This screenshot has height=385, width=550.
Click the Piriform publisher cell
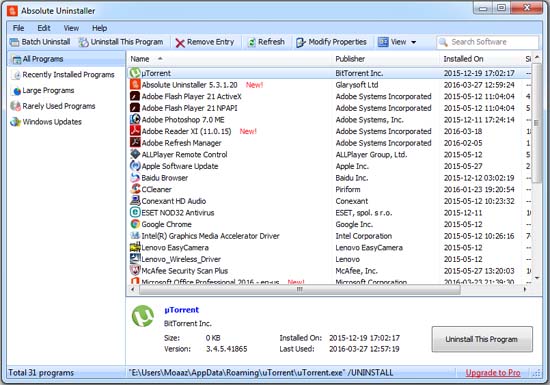348,189
